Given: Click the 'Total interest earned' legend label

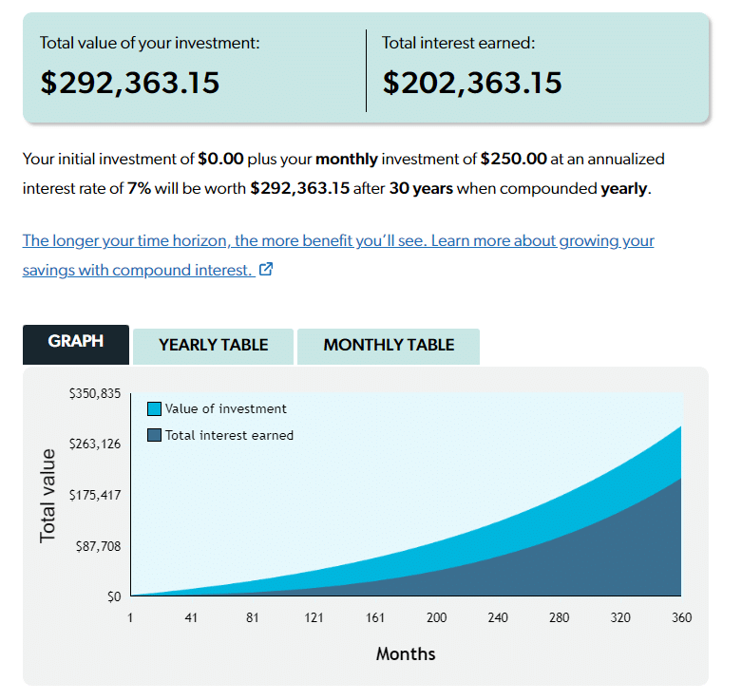Looking at the screenshot, I should click(x=229, y=435).
